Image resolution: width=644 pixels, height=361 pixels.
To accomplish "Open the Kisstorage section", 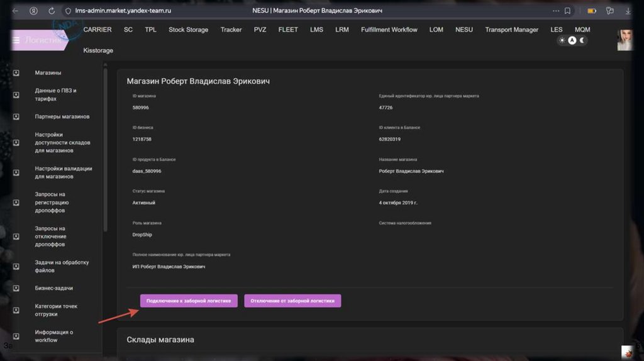I will click(x=98, y=50).
